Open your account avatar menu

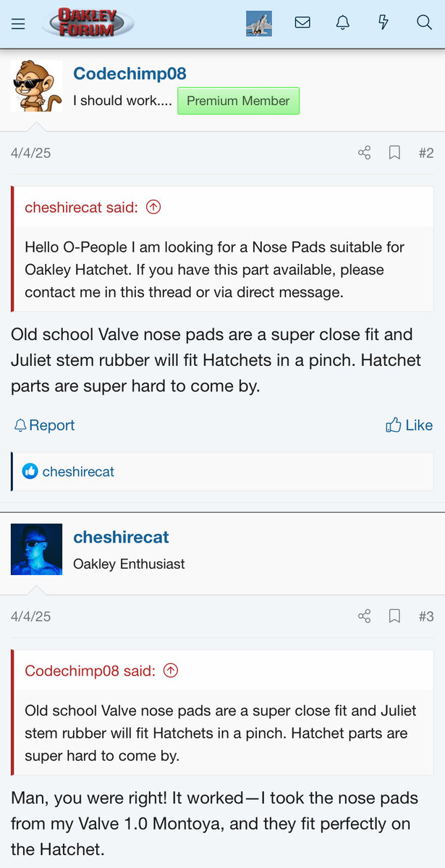[x=259, y=23]
